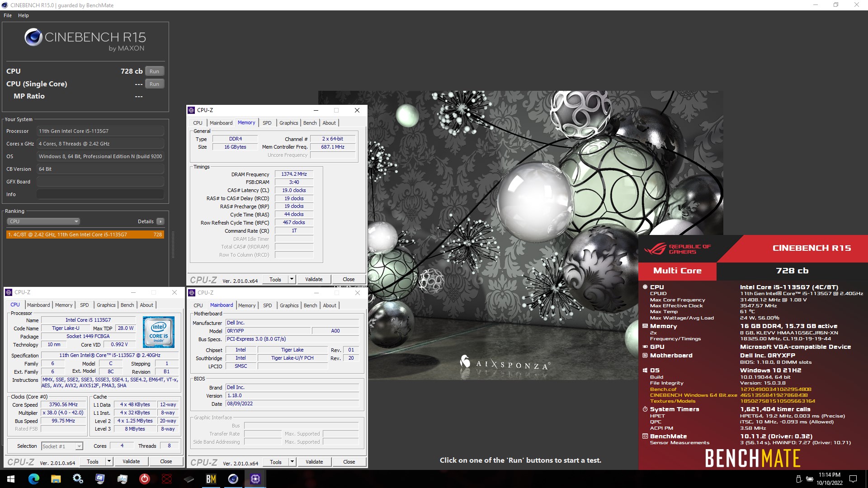Click Validate in CPU-Z CPU window
Viewport: 868px width, 488px height.
pyautogui.click(x=131, y=461)
